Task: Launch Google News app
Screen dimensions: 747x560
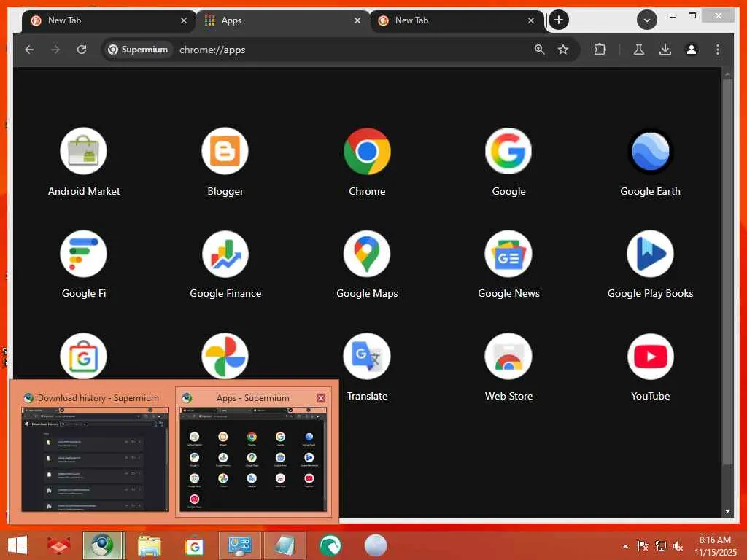Action: (x=508, y=254)
